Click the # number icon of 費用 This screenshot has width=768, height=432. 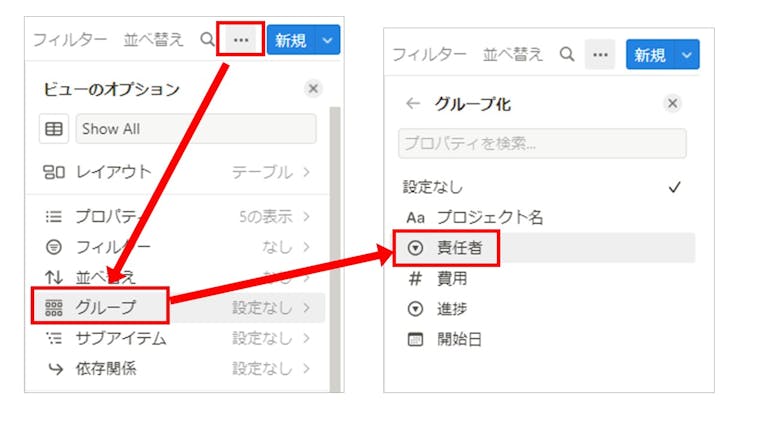[415, 279]
